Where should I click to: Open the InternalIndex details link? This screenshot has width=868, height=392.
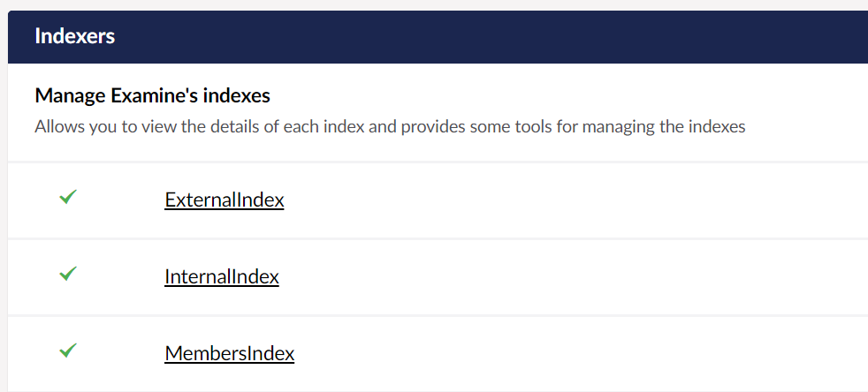[x=222, y=276]
